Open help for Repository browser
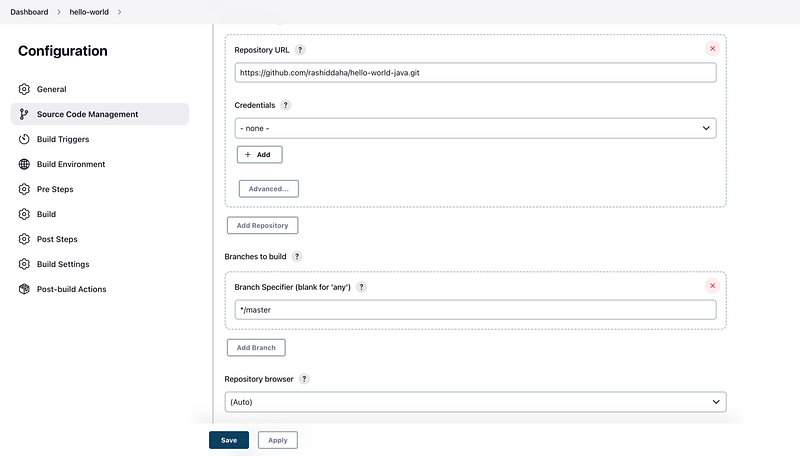This screenshot has width=800, height=456. pos(304,379)
